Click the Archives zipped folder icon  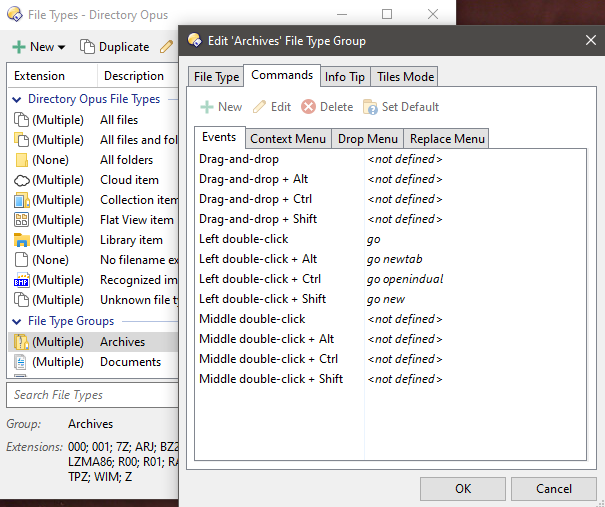coord(21,341)
